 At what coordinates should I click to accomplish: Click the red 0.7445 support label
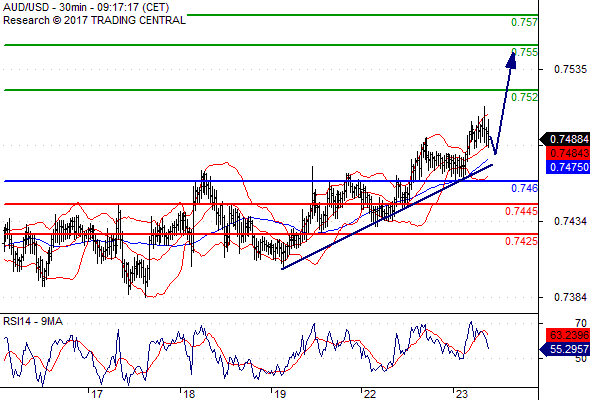tap(521, 211)
